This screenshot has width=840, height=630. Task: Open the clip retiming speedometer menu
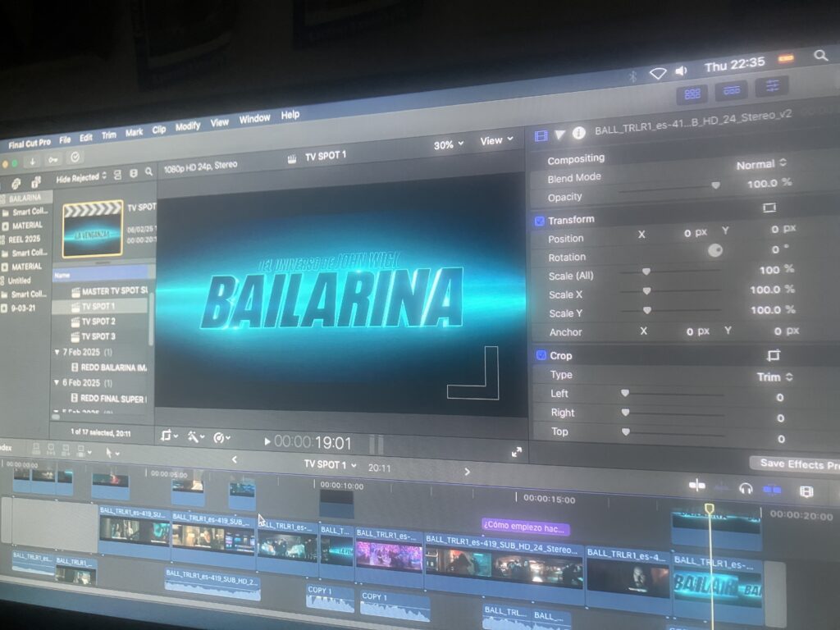[221, 438]
